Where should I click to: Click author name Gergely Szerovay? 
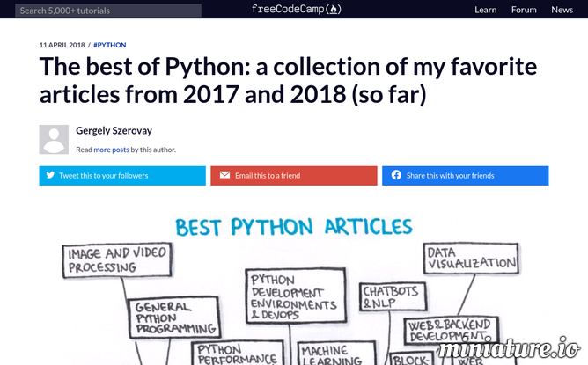click(114, 130)
